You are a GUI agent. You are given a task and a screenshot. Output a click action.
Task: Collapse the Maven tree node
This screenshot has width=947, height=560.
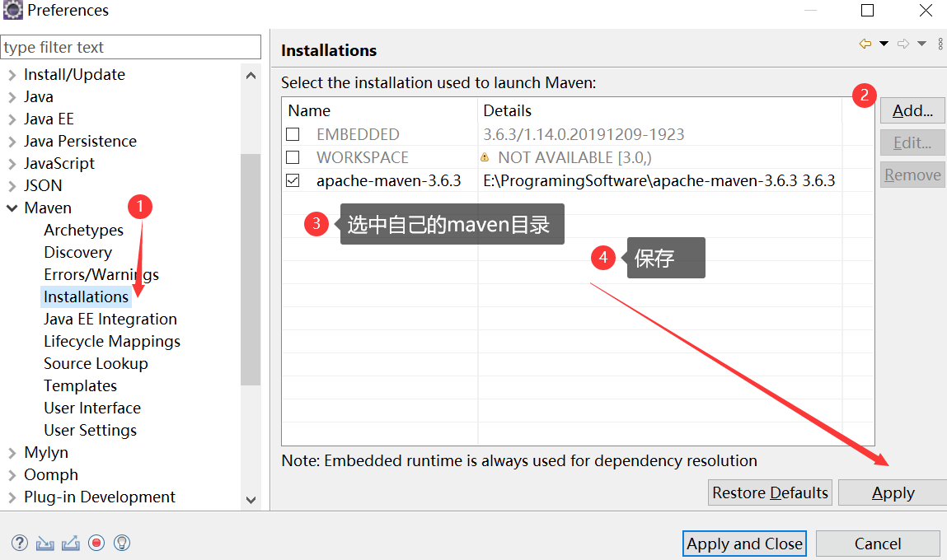12,208
